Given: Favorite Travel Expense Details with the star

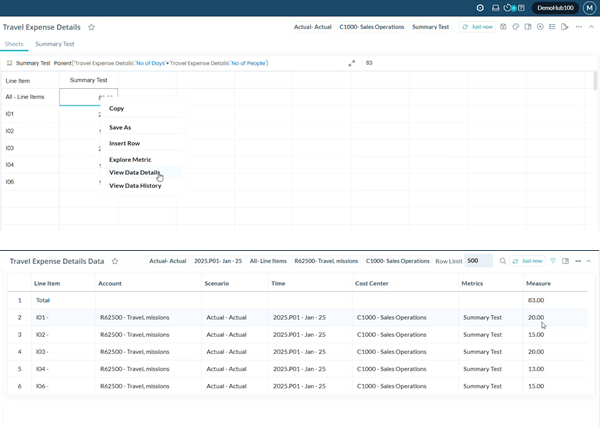Looking at the screenshot, I should pyautogui.click(x=92, y=28).
